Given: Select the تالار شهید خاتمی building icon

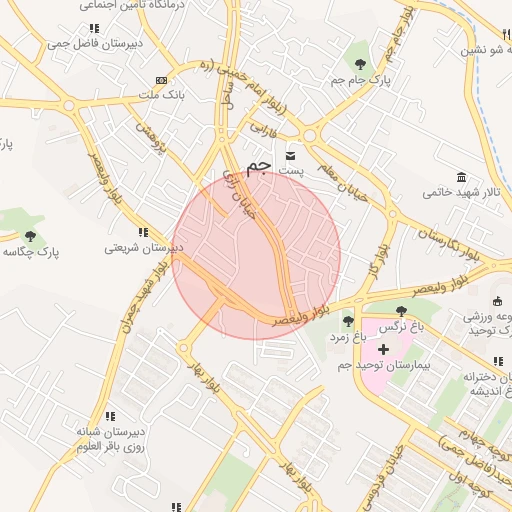Looking at the screenshot, I should [x=461, y=177].
